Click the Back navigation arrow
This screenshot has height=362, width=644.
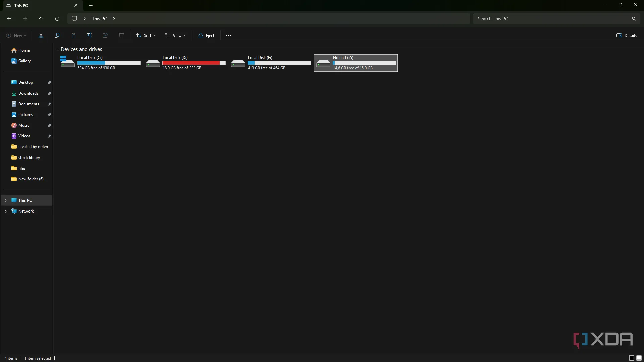[x=9, y=19]
